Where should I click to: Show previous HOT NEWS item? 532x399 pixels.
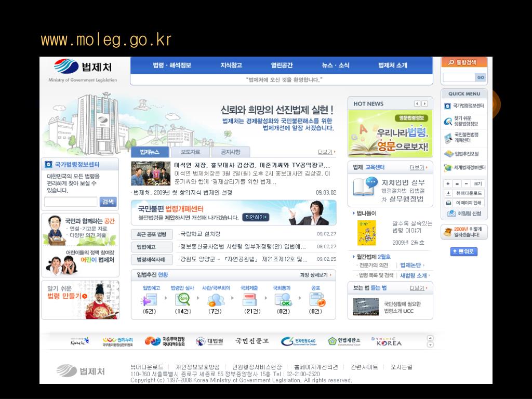[417, 103]
